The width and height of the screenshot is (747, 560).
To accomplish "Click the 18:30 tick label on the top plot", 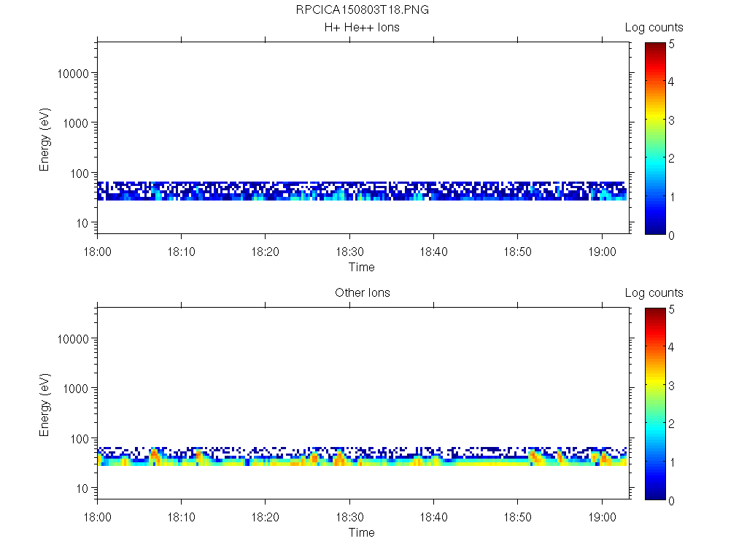I will pyautogui.click(x=349, y=252).
